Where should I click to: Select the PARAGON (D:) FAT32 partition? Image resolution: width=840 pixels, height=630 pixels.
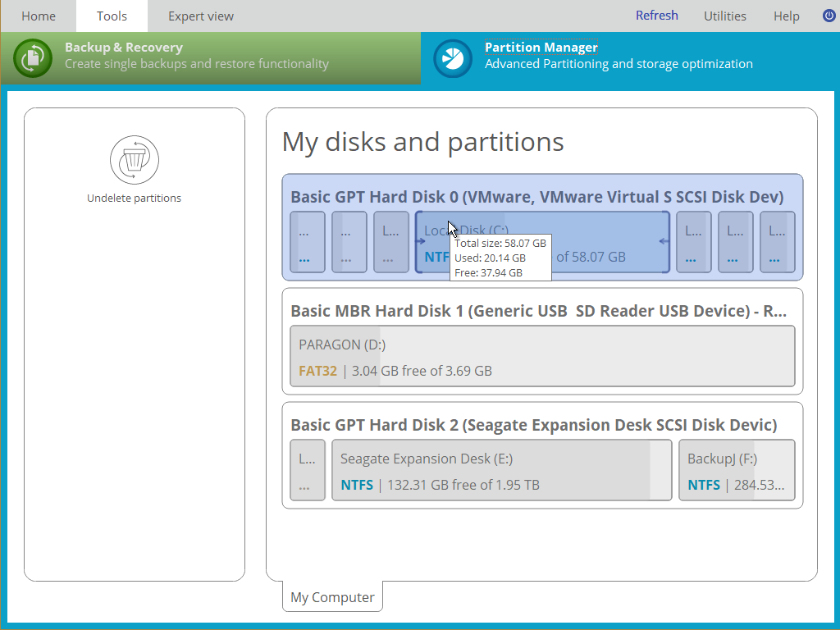pos(542,356)
